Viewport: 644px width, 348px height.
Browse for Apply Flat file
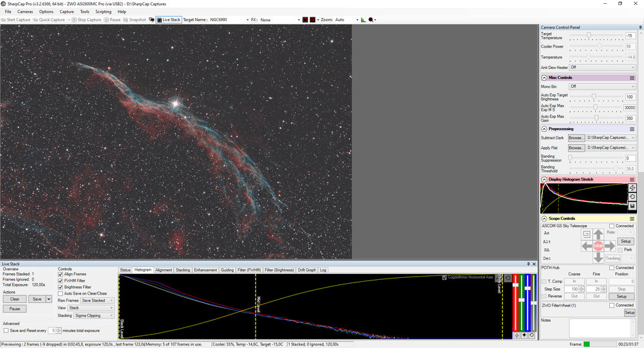pyautogui.click(x=576, y=148)
